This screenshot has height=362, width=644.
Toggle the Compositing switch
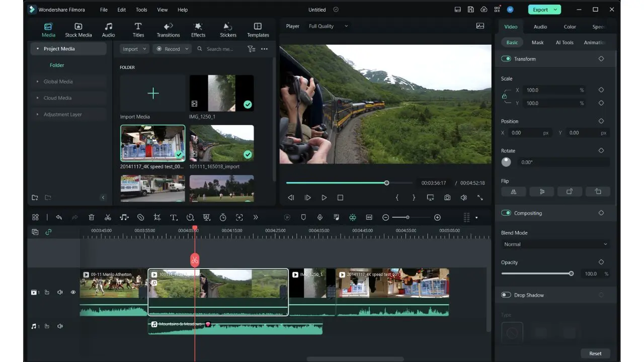tap(506, 213)
